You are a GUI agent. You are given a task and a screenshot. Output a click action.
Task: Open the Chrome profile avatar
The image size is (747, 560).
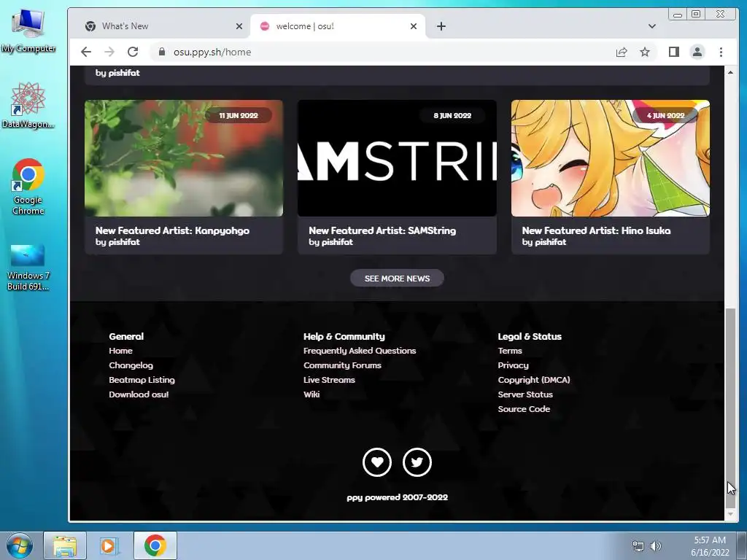(x=697, y=52)
